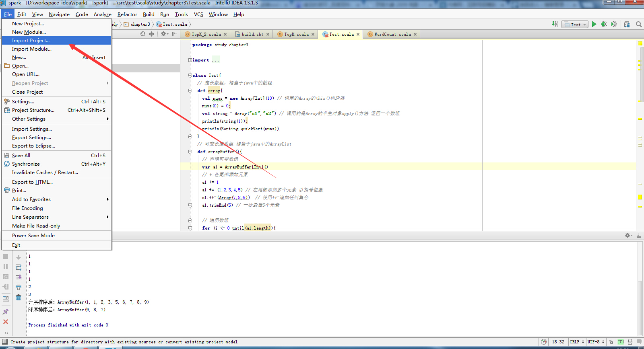This screenshot has width=644, height=349.
Task: Open the event log speech bubble icon
Action: [x=639, y=342]
